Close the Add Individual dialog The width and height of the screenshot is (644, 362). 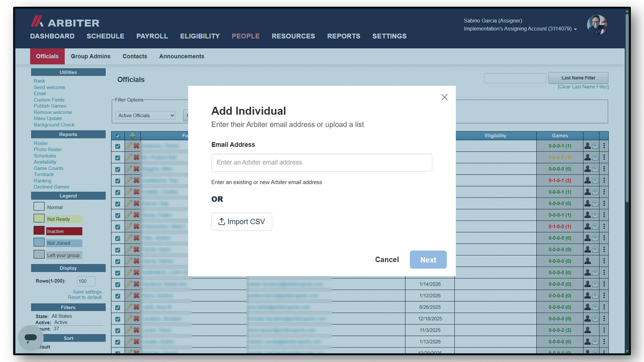click(444, 97)
